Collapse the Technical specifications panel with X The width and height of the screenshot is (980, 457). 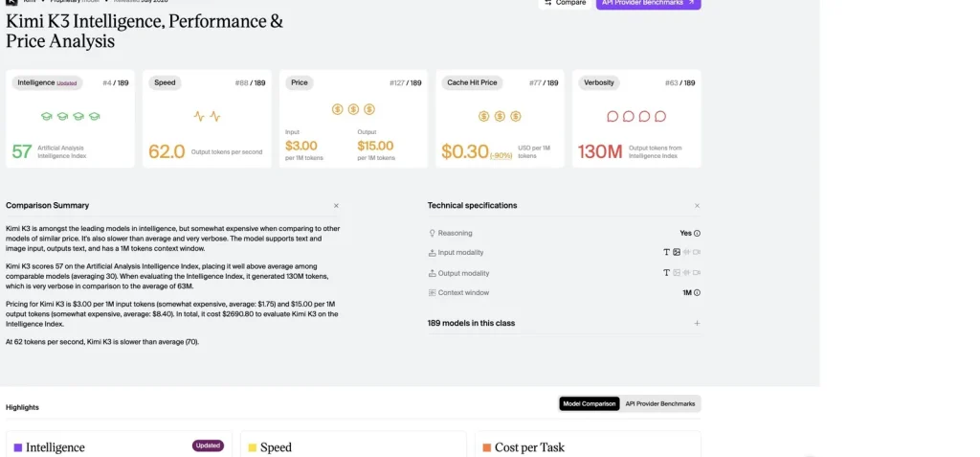pyautogui.click(x=697, y=206)
